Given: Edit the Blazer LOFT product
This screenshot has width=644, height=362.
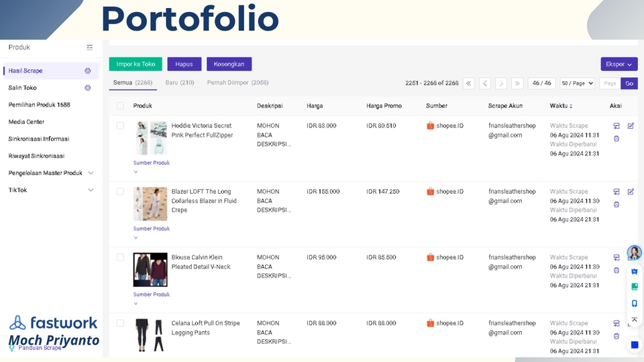Looking at the screenshot, I should tap(631, 192).
